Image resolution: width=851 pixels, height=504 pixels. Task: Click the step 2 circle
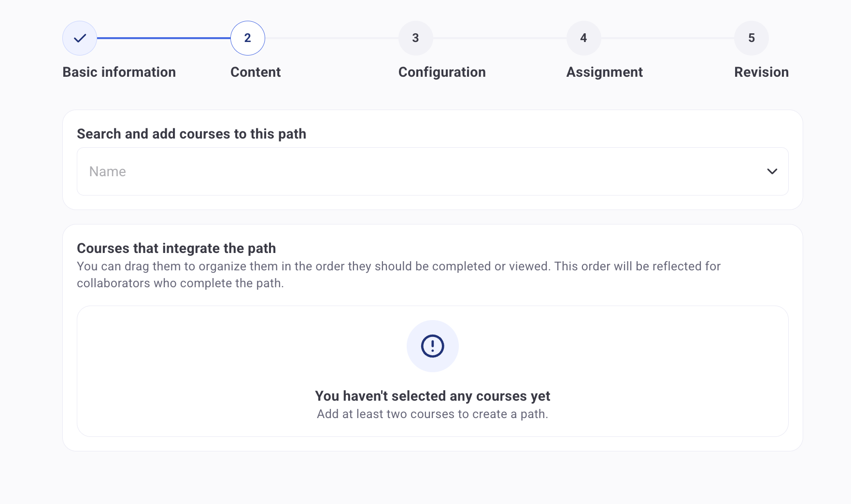[248, 38]
